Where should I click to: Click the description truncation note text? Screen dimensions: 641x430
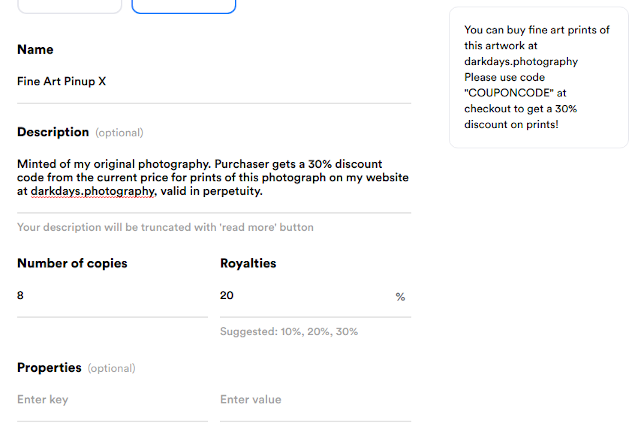165,227
